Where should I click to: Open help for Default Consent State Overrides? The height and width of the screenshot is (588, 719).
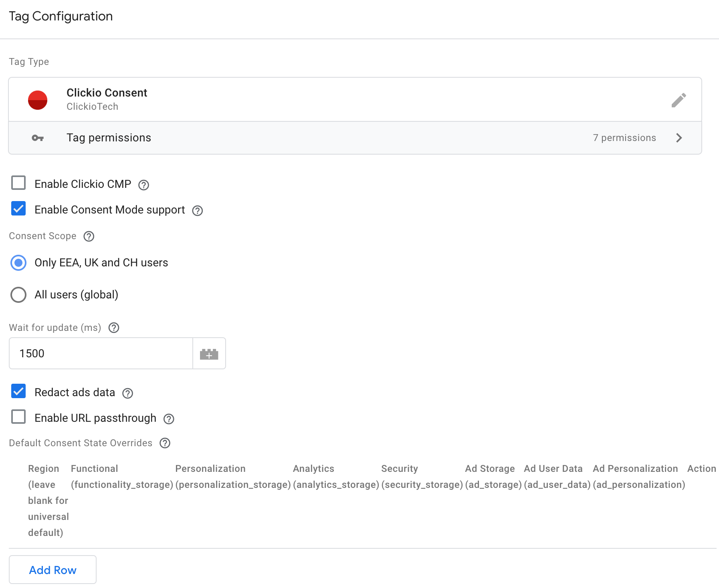point(165,443)
